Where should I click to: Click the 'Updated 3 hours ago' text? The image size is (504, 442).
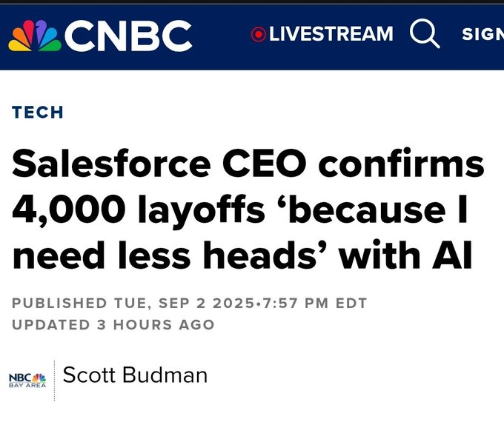click(x=113, y=325)
